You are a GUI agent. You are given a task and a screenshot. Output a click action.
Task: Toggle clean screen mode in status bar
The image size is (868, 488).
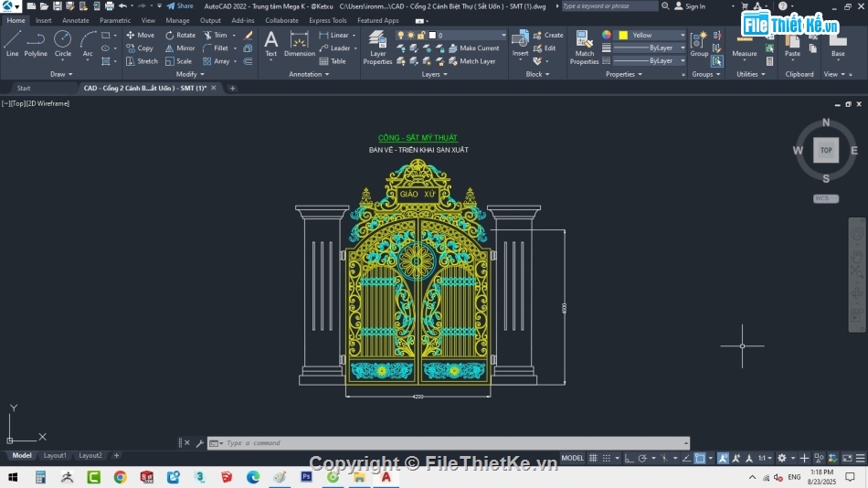[x=847, y=458]
